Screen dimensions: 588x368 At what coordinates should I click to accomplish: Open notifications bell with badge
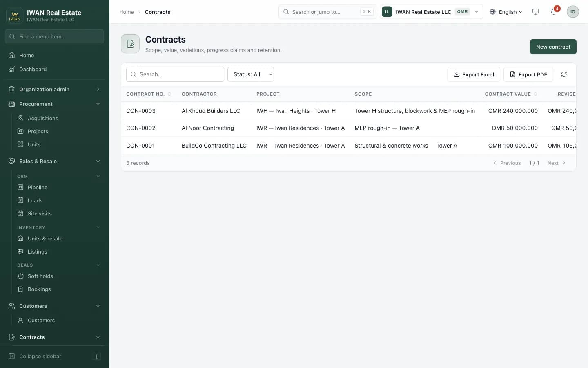[554, 11]
